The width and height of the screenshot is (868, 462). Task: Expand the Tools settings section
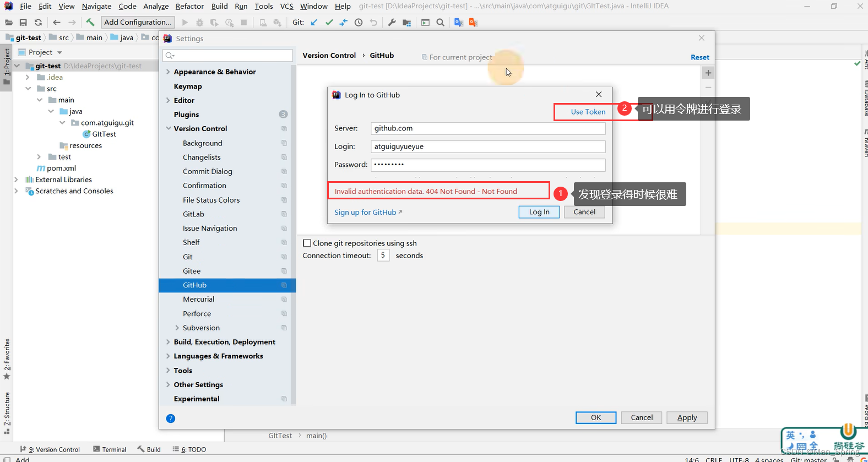tap(168, 371)
